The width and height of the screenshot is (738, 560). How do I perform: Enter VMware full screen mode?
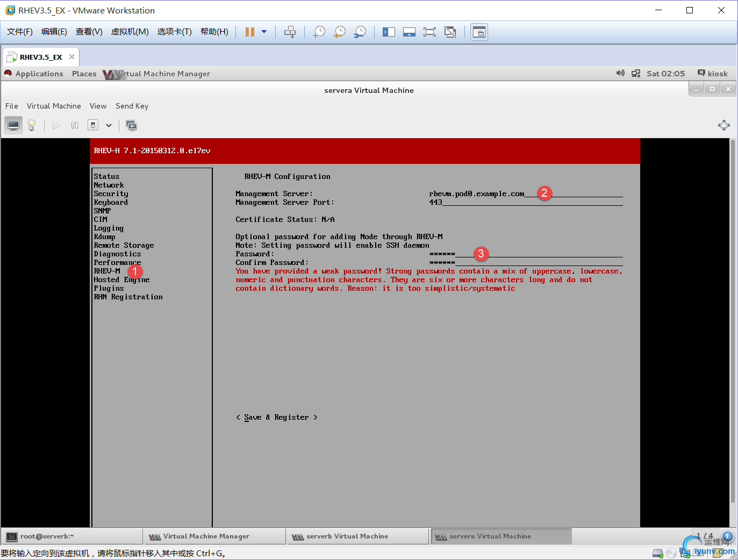click(x=429, y=32)
